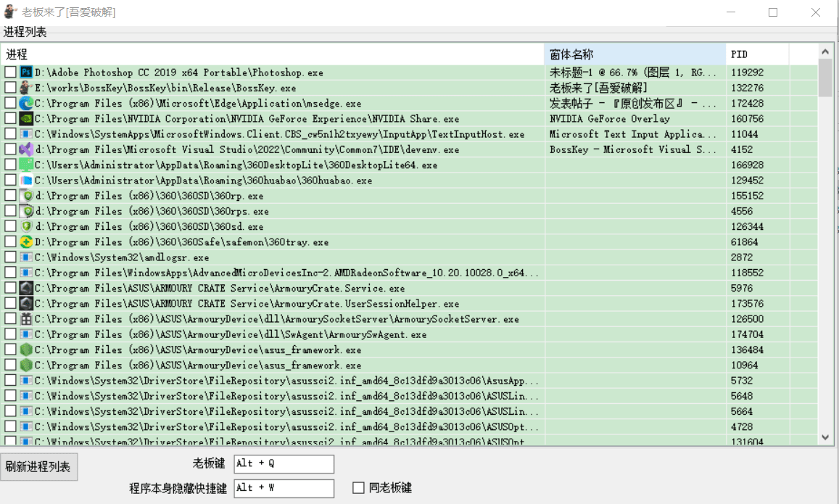Tick the checkbox for PID 10964

[10, 365]
